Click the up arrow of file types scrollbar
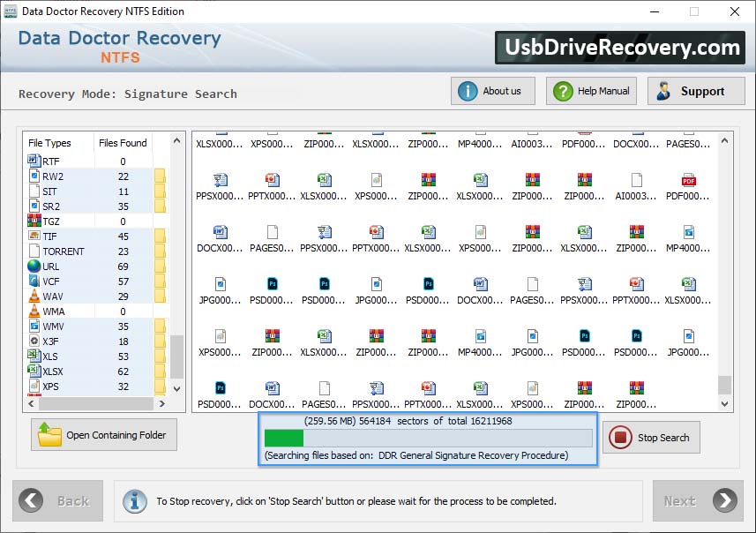Image resolution: width=756 pixels, height=533 pixels. click(177, 141)
